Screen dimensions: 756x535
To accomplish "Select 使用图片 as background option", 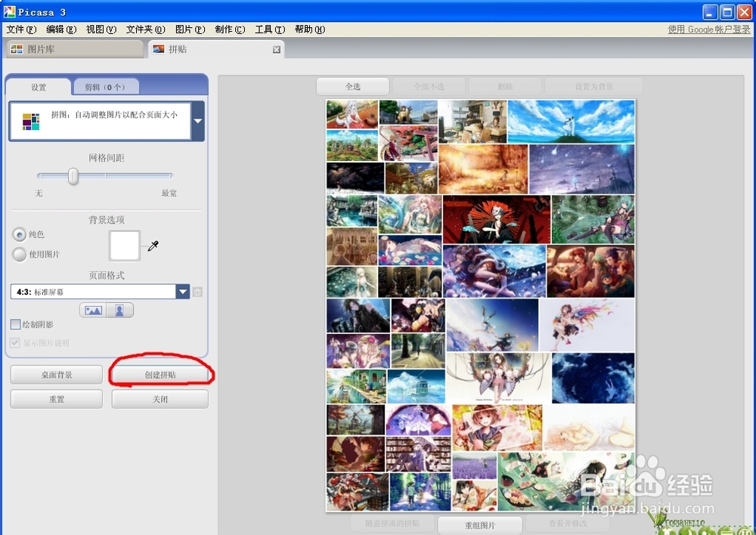I will (20, 255).
